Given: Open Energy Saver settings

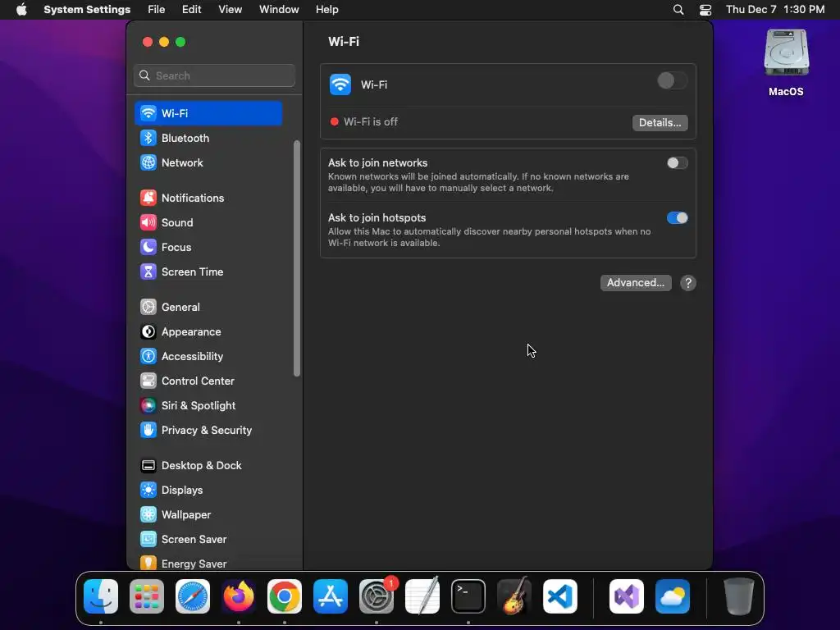Looking at the screenshot, I should [x=208, y=563].
